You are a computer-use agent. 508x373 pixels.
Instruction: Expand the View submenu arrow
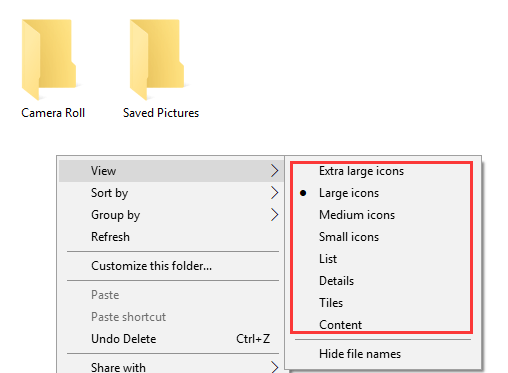coord(274,171)
